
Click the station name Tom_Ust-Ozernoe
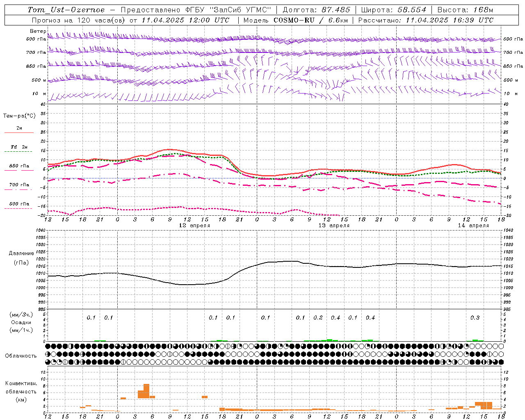[x=66, y=10]
